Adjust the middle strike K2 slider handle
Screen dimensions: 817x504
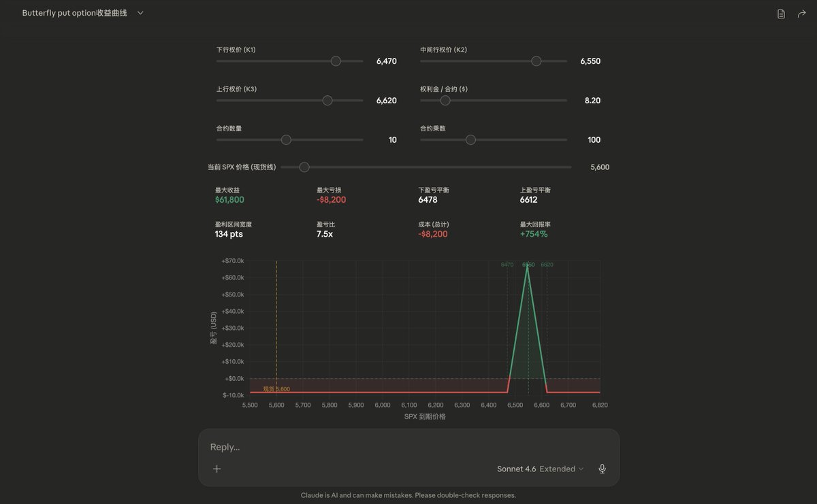536,61
